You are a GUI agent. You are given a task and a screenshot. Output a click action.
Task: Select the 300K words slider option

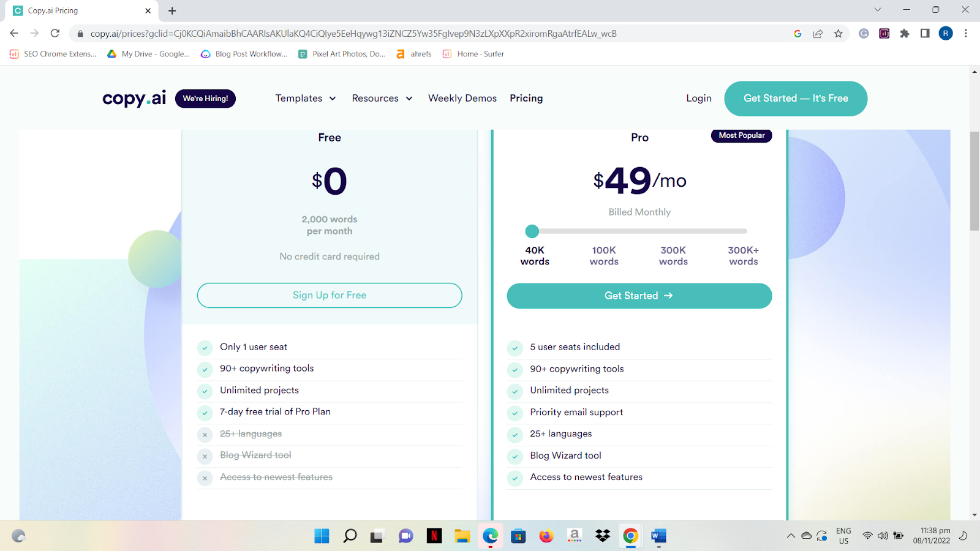point(673,256)
